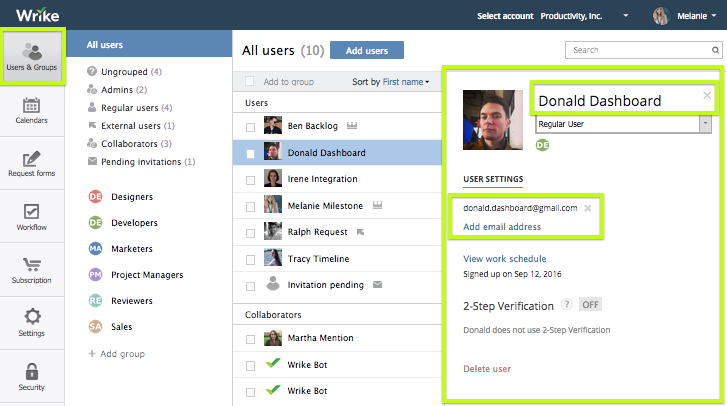Check the box for Ralph Request

(250, 233)
